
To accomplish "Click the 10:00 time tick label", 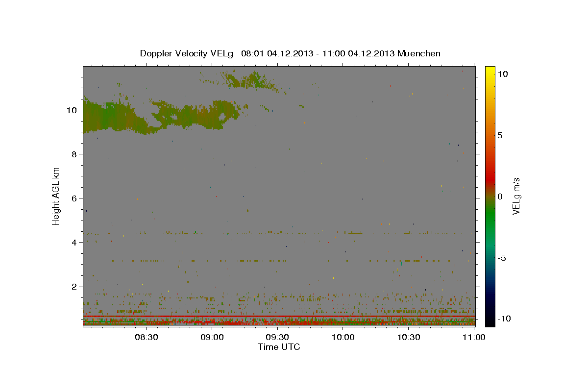I will tap(343, 337).
